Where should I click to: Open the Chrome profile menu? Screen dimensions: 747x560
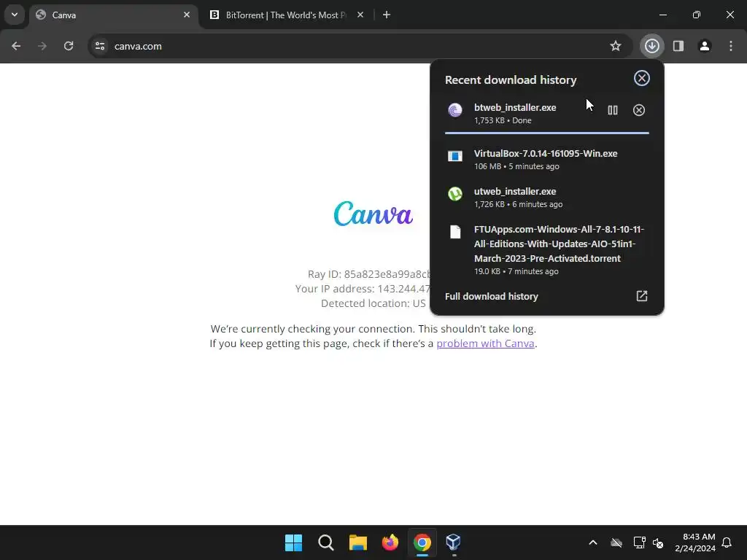tap(705, 46)
